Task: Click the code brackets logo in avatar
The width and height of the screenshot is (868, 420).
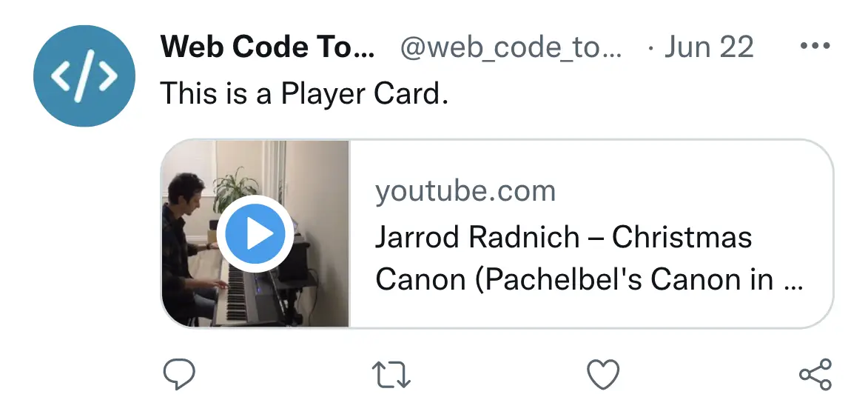Action: [x=84, y=76]
